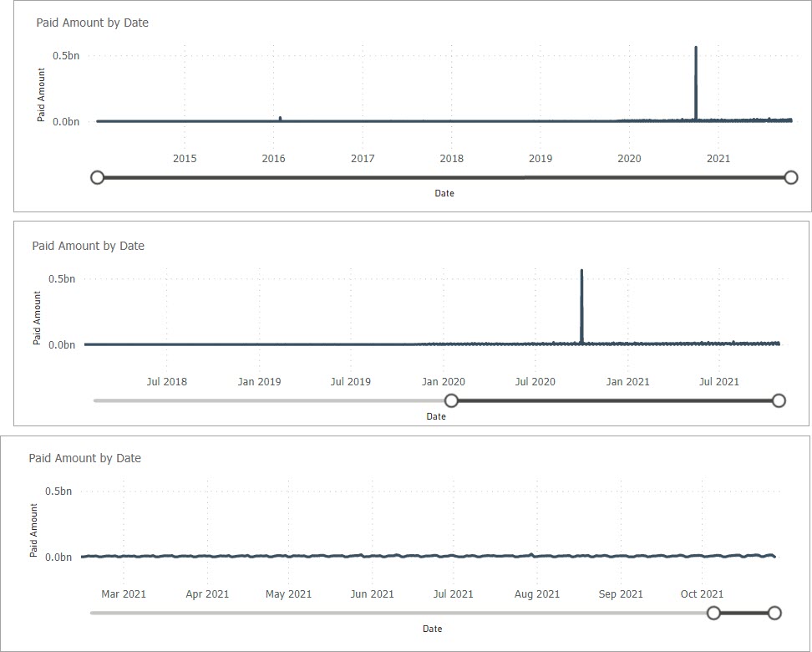Screen dimensions: 812x652
Task: Select the chart title above the Jul 2018 chart
Action: click(88, 246)
